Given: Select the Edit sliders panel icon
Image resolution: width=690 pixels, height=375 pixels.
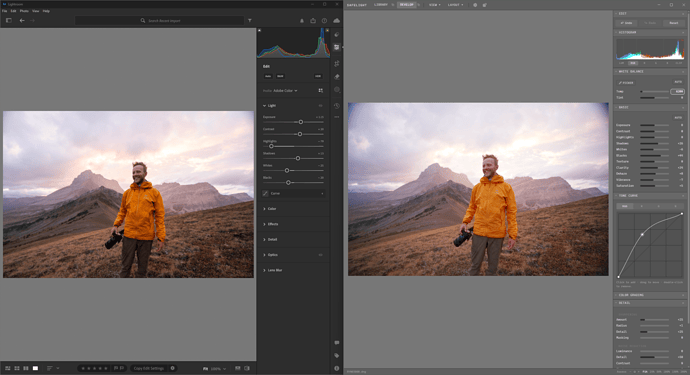Looking at the screenshot, I should coord(337,47).
